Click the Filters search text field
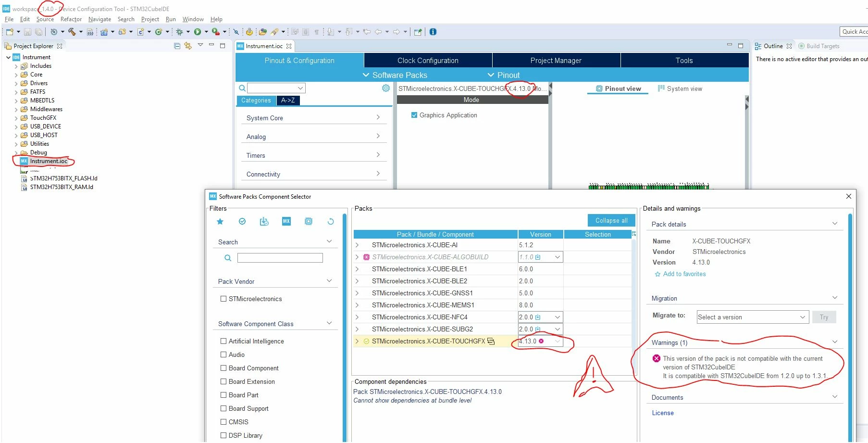Screen dimensions: 868x443 [x=280, y=258]
